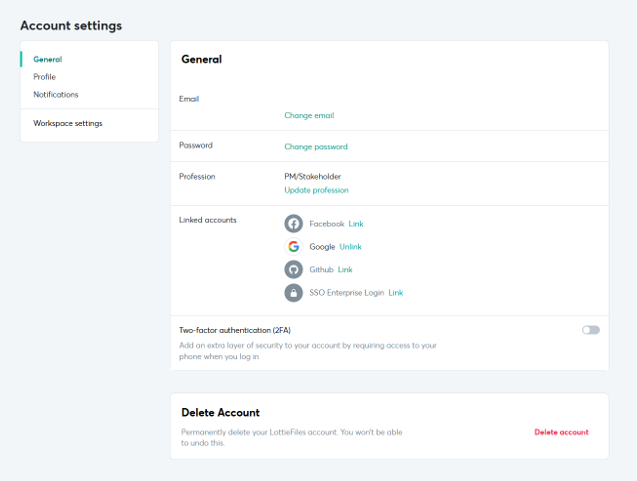
Task: Link the Github account
Action: click(345, 269)
